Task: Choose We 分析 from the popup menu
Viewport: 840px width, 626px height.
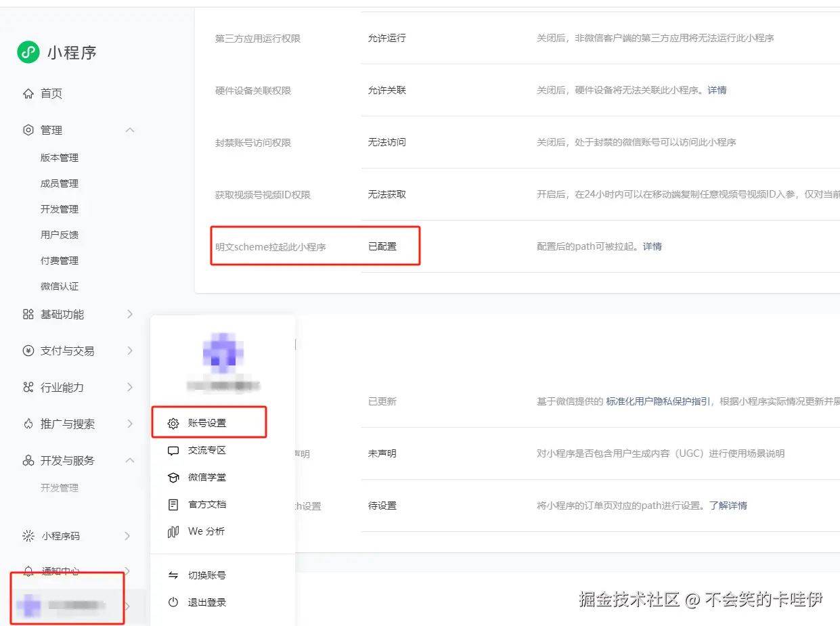Action: click(x=206, y=531)
